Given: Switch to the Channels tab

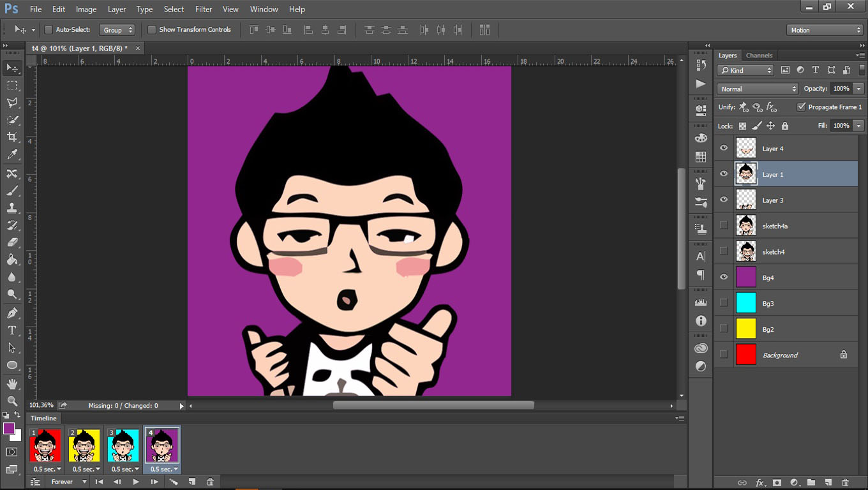Looking at the screenshot, I should (x=759, y=55).
